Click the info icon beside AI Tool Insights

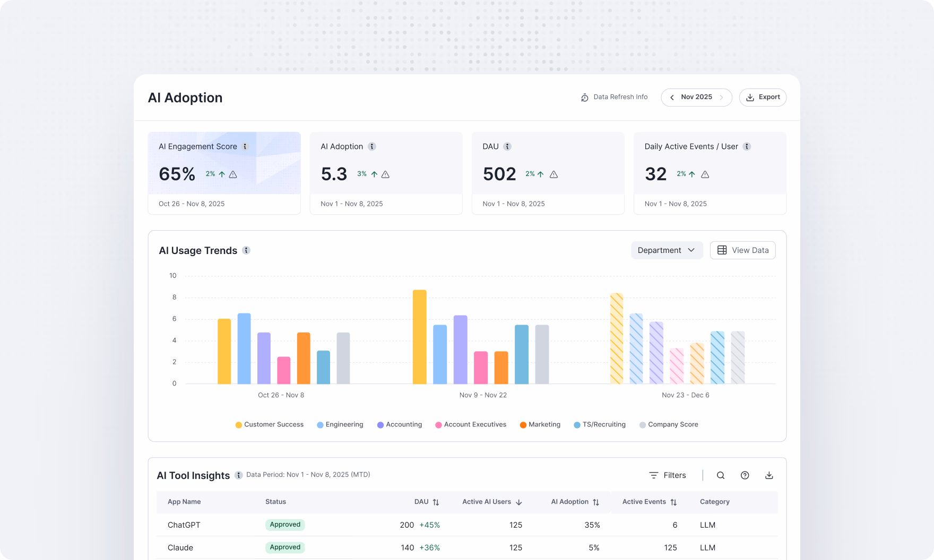238,475
